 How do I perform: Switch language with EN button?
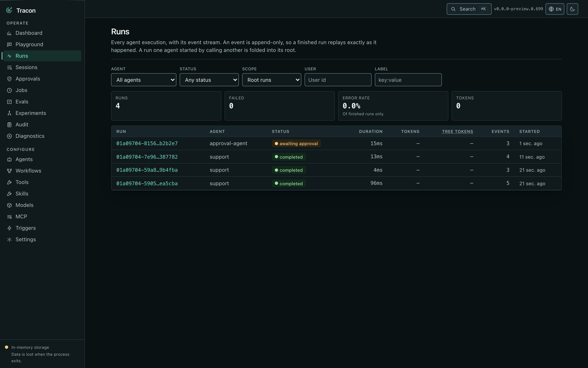(555, 9)
